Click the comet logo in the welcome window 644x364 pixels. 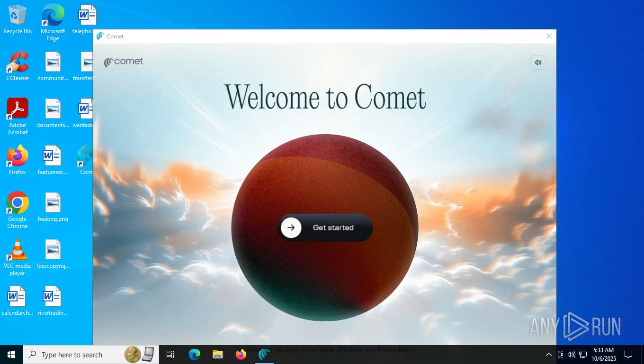tap(124, 62)
